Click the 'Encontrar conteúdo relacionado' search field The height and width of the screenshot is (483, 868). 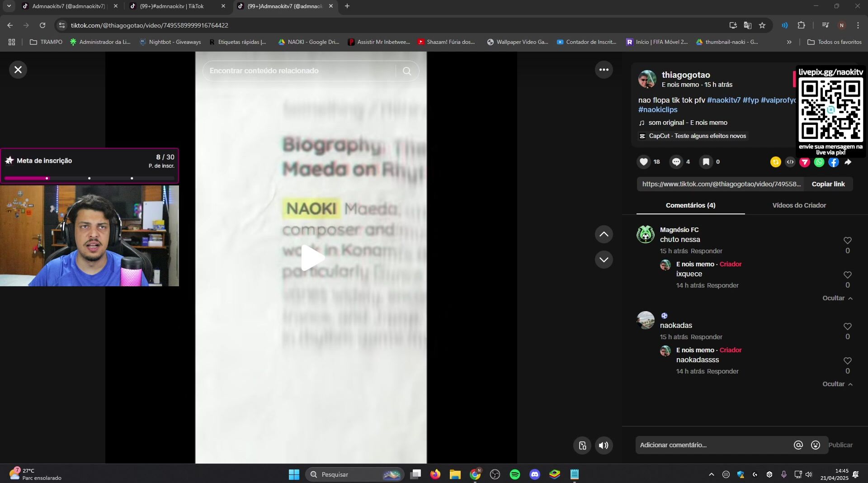(x=298, y=71)
